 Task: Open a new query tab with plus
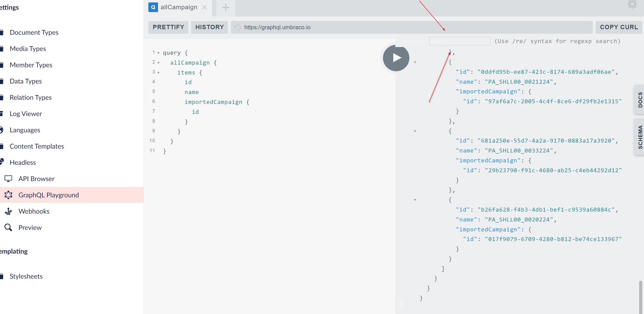click(226, 7)
